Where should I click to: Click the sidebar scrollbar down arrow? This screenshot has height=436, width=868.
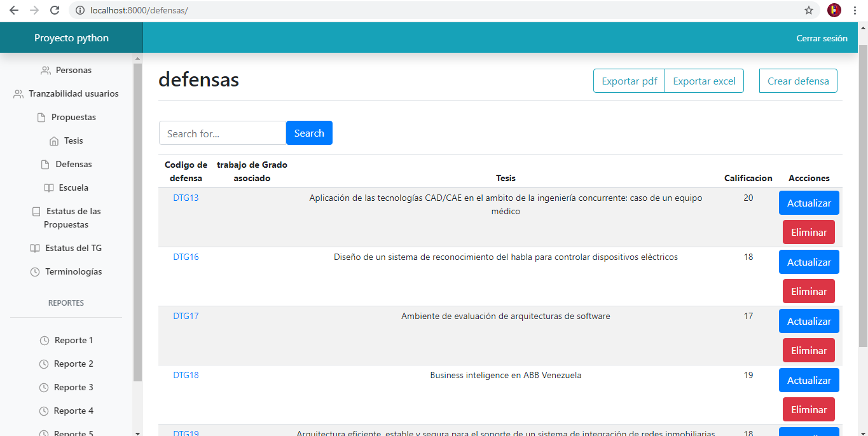coord(137,433)
